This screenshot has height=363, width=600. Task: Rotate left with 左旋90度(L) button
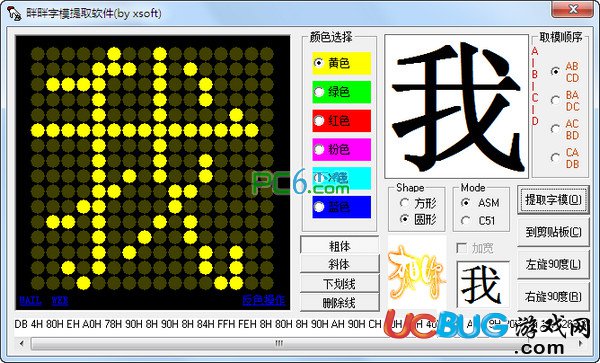(553, 264)
